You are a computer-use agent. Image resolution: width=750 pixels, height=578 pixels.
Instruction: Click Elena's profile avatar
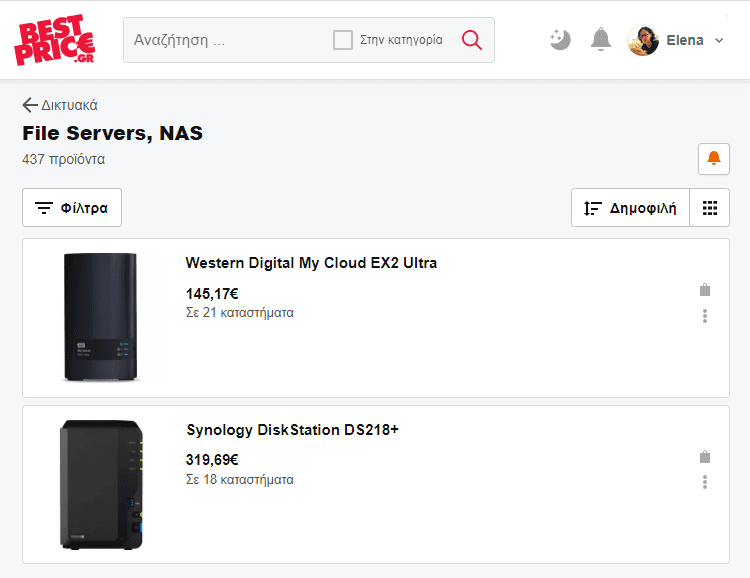643,40
